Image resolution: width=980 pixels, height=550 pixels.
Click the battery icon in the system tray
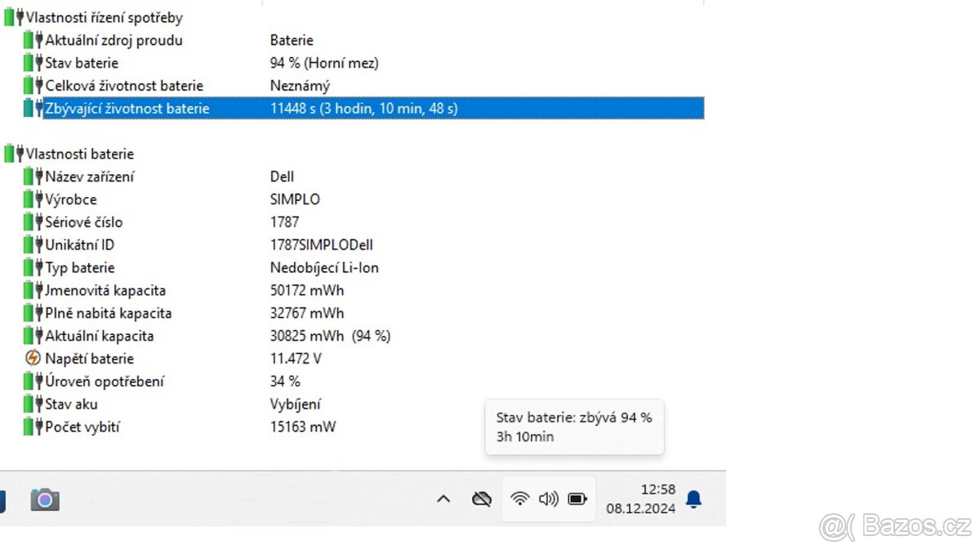coord(577,499)
